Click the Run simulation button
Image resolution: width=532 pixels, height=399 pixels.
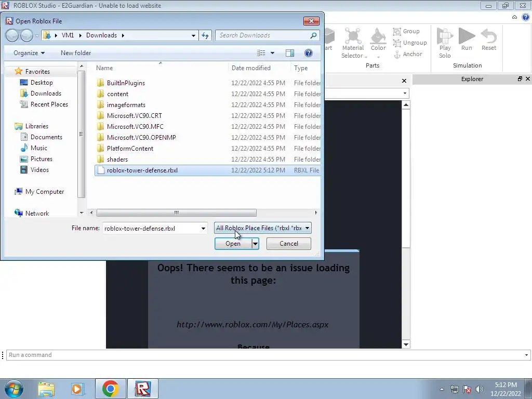[x=467, y=39]
